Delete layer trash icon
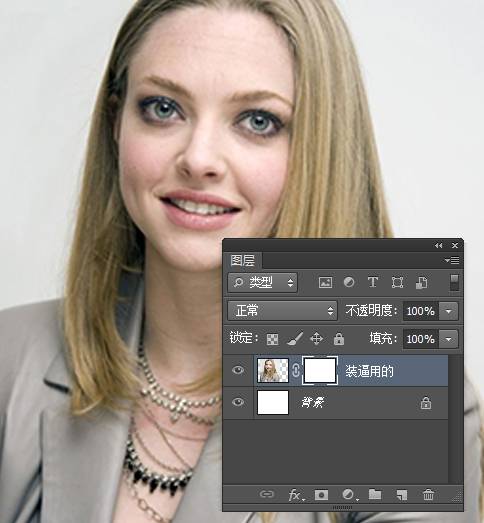 coord(428,494)
